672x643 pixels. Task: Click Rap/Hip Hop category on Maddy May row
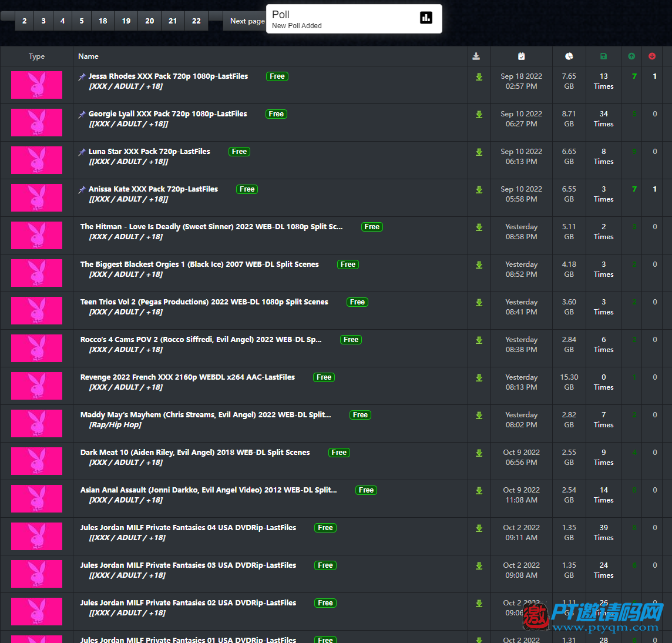(x=115, y=425)
